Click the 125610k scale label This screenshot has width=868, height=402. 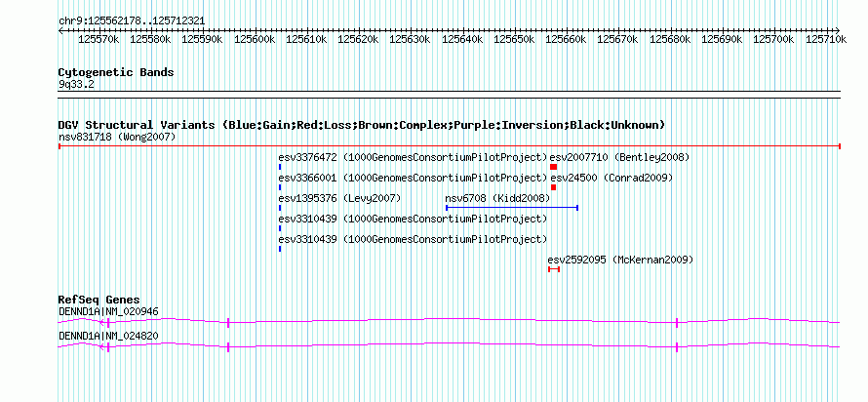(x=306, y=39)
